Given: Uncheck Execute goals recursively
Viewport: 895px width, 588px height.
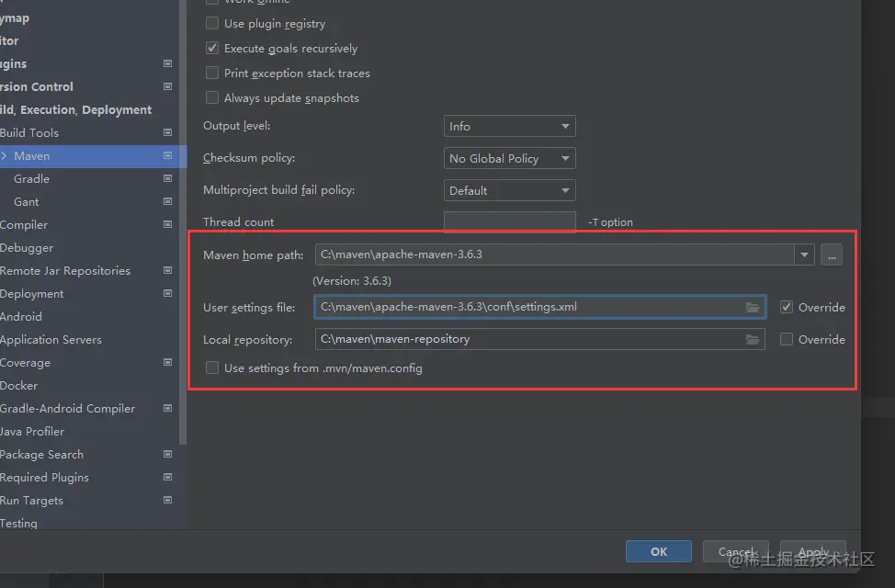Looking at the screenshot, I should click(x=211, y=48).
